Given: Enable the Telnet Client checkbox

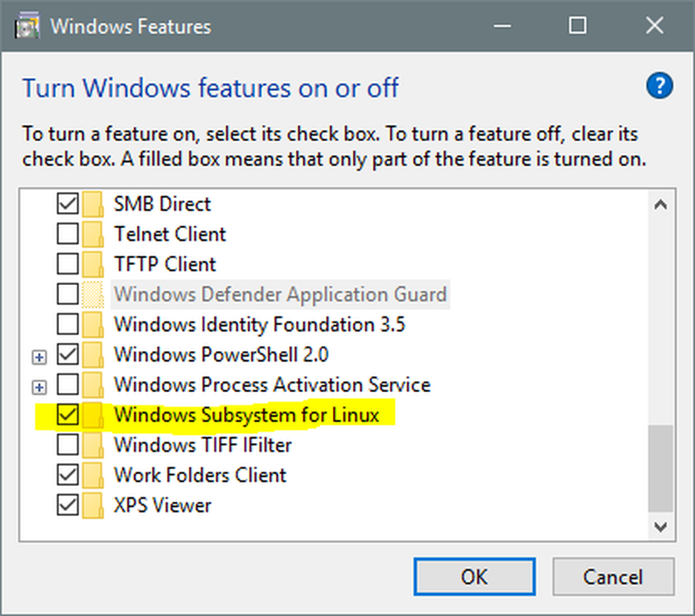Looking at the screenshot, I should 67,234.
